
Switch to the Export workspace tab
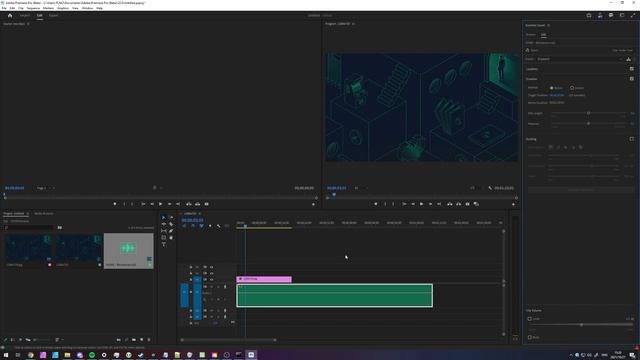pyautogui.click(x=53, y=16)
